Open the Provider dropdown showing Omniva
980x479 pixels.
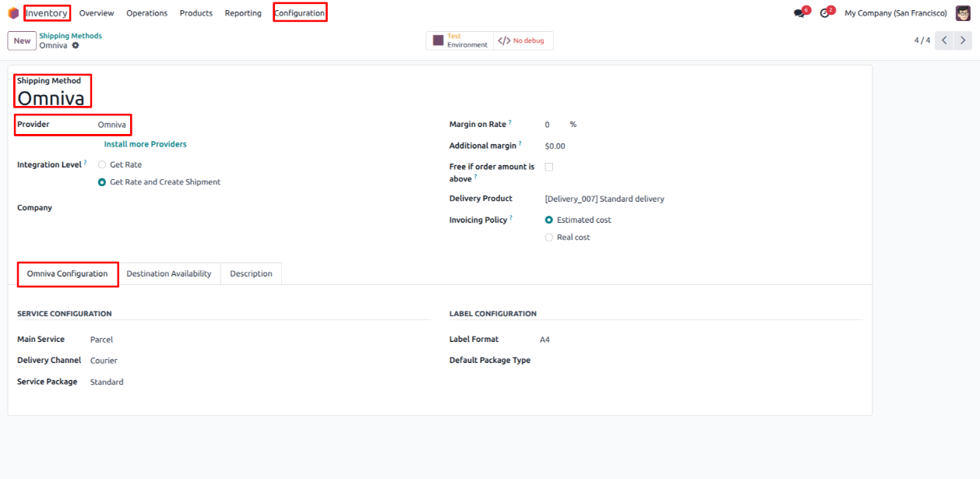point(112,125)
